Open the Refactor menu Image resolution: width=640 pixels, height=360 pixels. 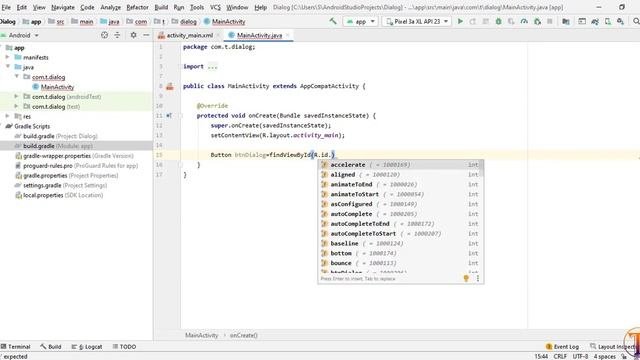pos(137,7)
